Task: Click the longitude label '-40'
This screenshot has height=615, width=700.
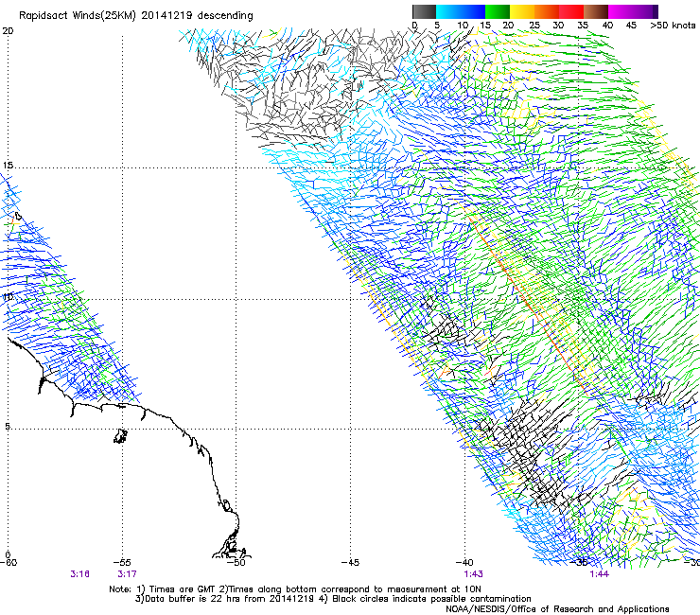Action: coord(464,562)
